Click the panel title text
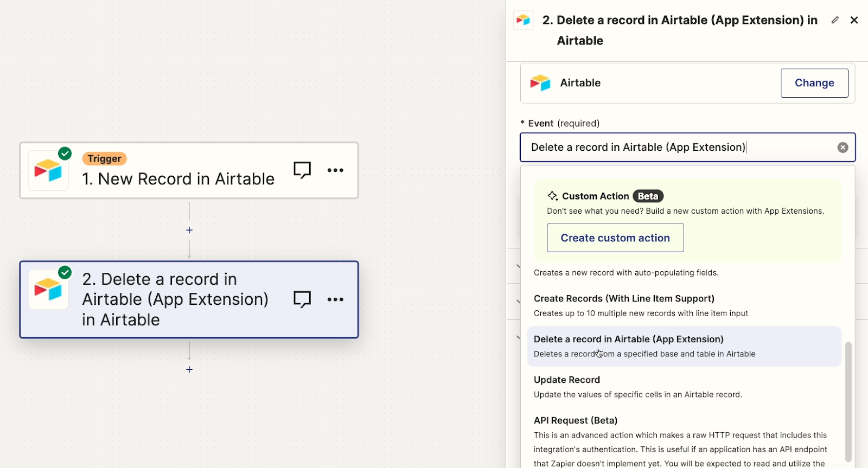Screen dimensions: 868x468 (680, 30)
